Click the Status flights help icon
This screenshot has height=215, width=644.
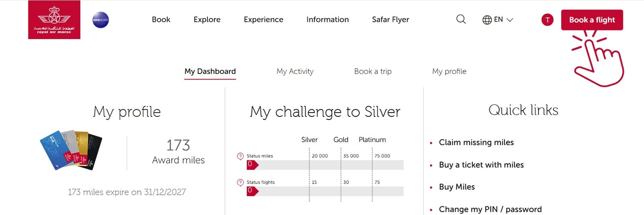[240, 182]
